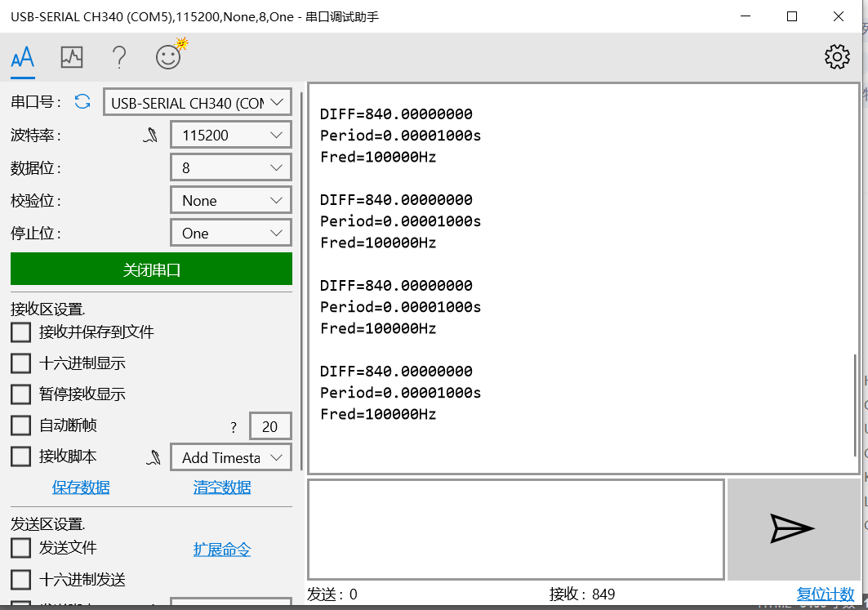
Task: Open the Add Timesta script dropdown
Action: click(x=230, y=456)
